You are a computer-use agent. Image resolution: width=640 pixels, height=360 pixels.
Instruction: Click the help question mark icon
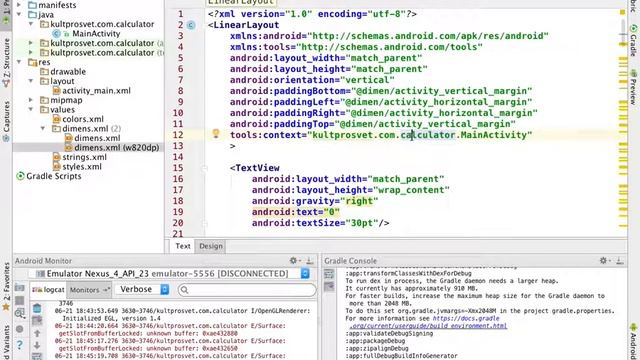tap(19, 345)
